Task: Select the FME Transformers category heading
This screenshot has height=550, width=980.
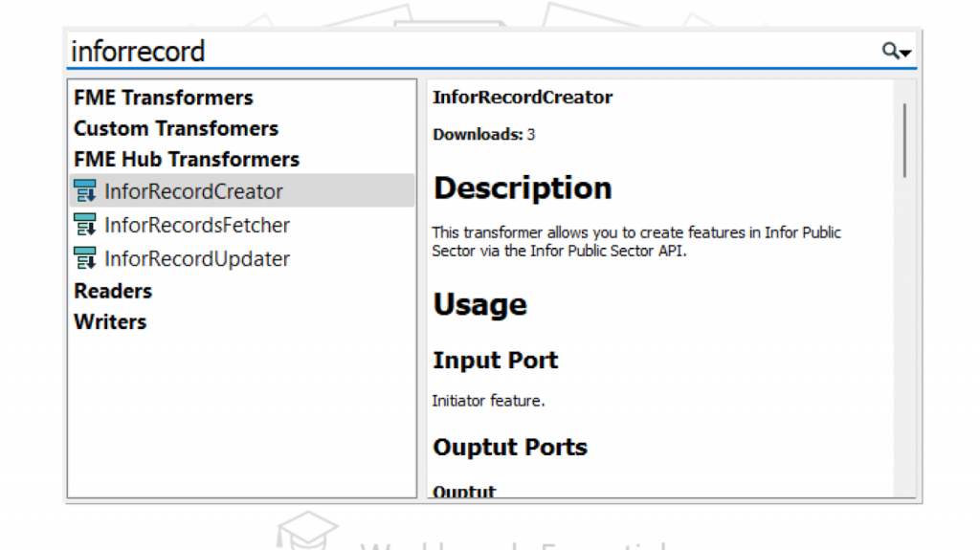Action: pyautogui.click(x=164, y=98)
